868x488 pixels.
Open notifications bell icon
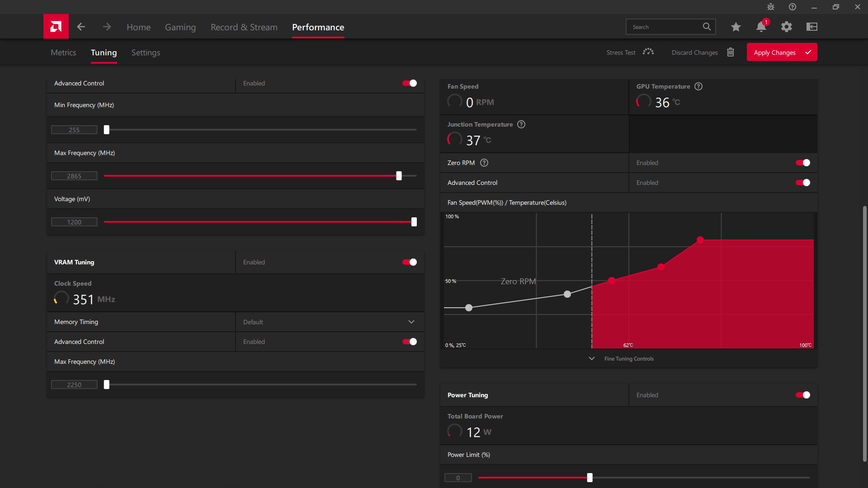pyautogui.click(x=761, y=26)
